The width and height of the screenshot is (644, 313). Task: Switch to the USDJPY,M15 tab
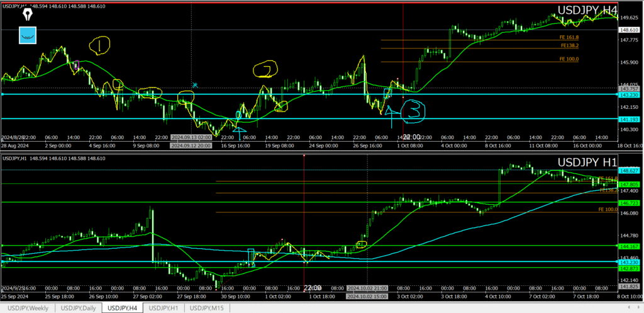point(208,308)
